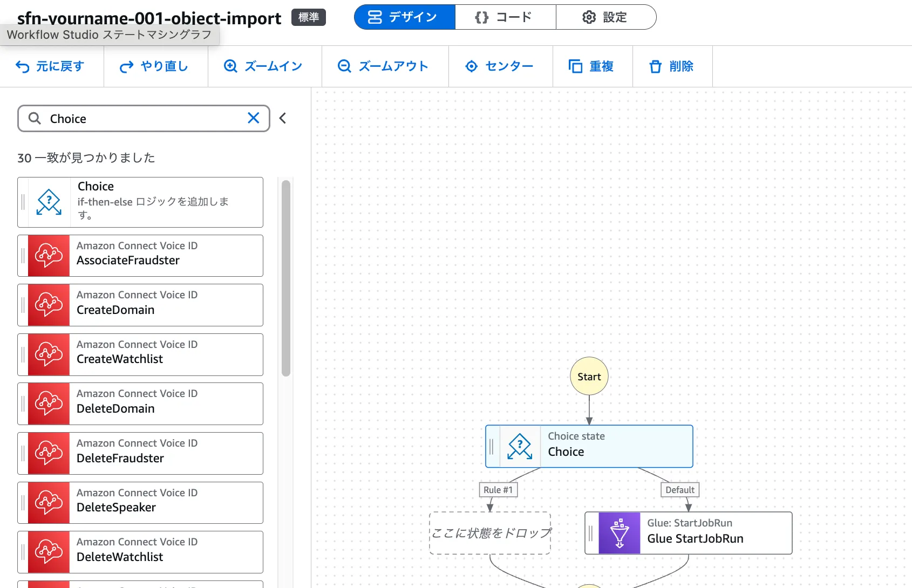Viewport: 912px width, 588px height.
Task: Click the Rule #1 branch label
Action: coord(498,490)
